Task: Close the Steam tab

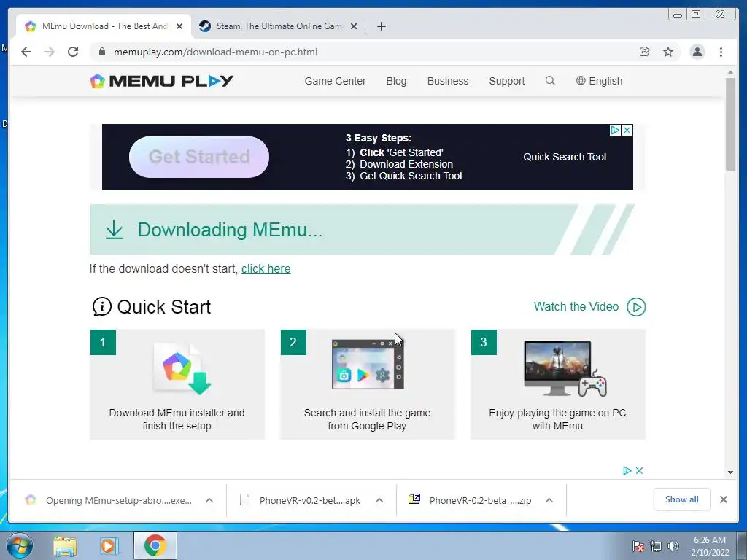Action: (x=354, y=26)
